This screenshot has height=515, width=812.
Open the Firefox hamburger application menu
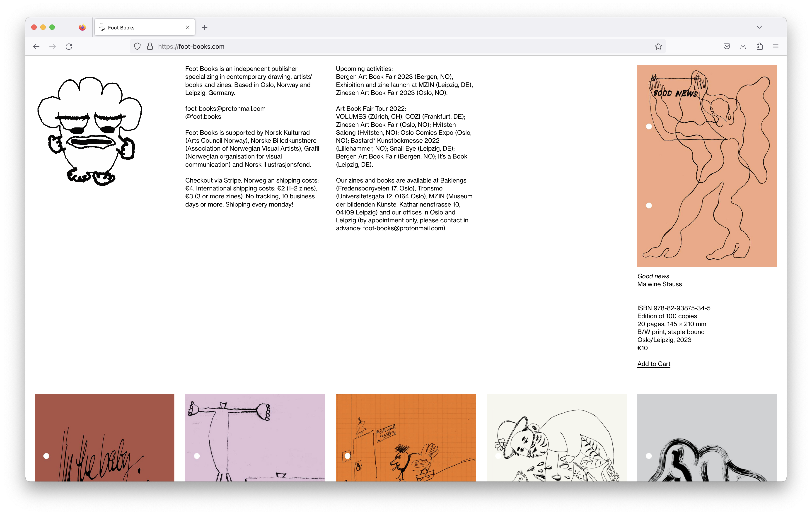[776, 46]
